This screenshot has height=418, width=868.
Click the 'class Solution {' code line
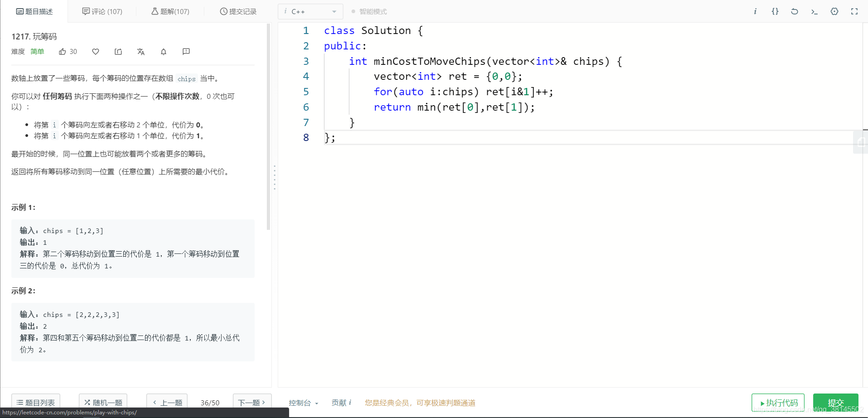pos(373,30)
